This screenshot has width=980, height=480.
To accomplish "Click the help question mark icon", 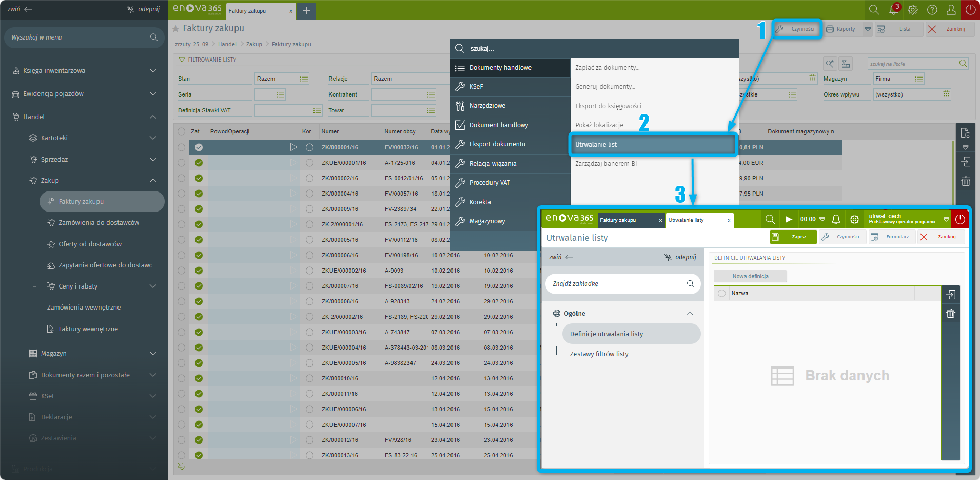I will click(932, 10).
